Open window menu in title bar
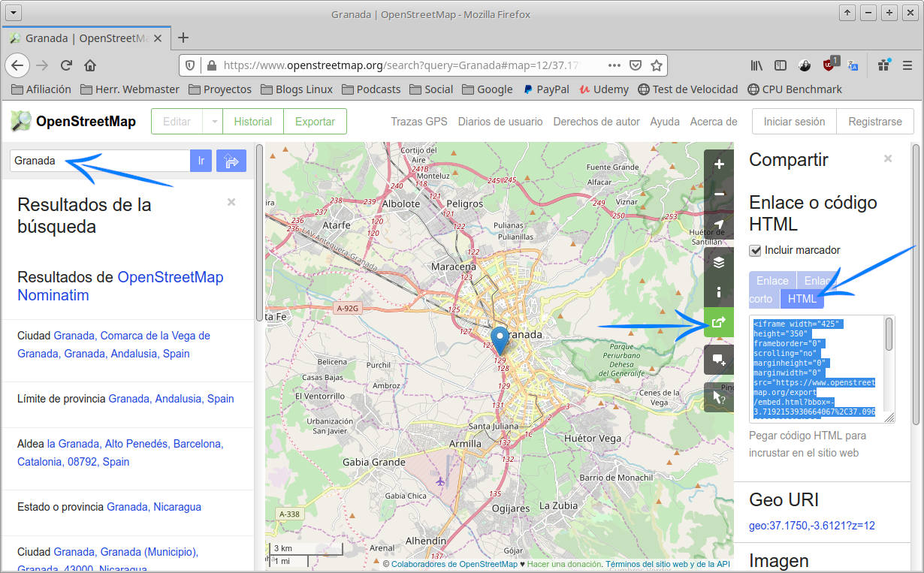Screen dimensions: 924x573 [x=14, y=13]
